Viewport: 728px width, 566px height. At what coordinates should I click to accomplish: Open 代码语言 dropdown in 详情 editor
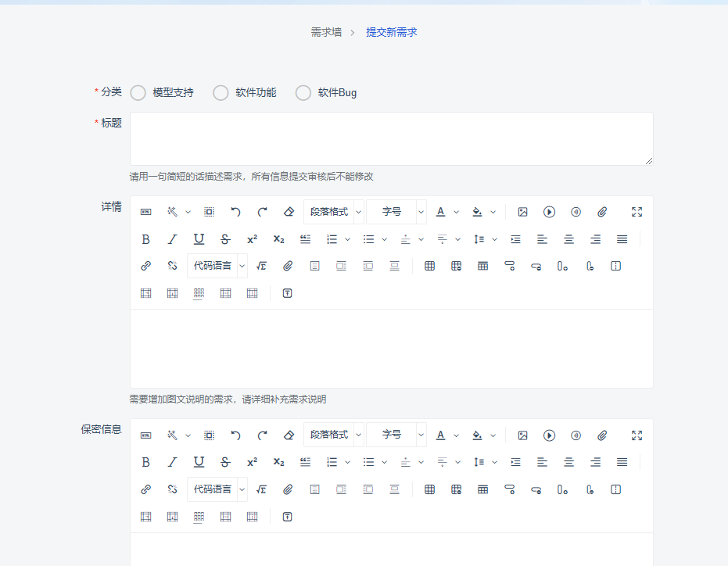pyautogui.click(x=217, y=266)
